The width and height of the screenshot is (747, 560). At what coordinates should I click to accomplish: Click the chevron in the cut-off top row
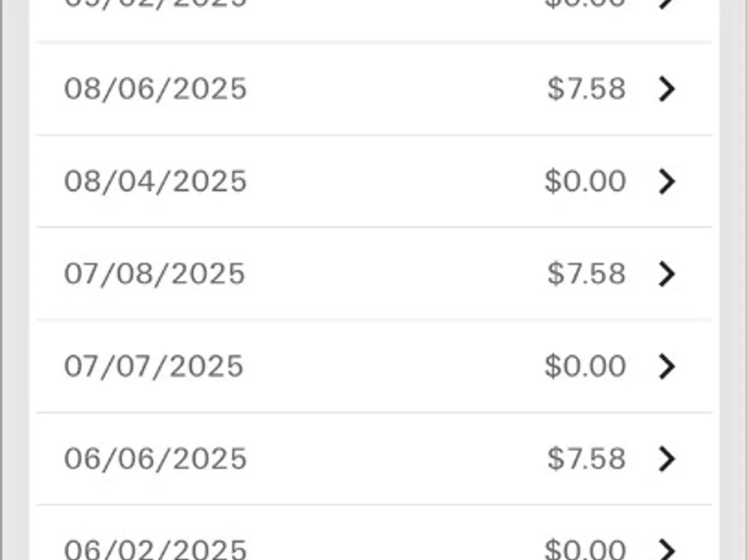tap(666, 4)
